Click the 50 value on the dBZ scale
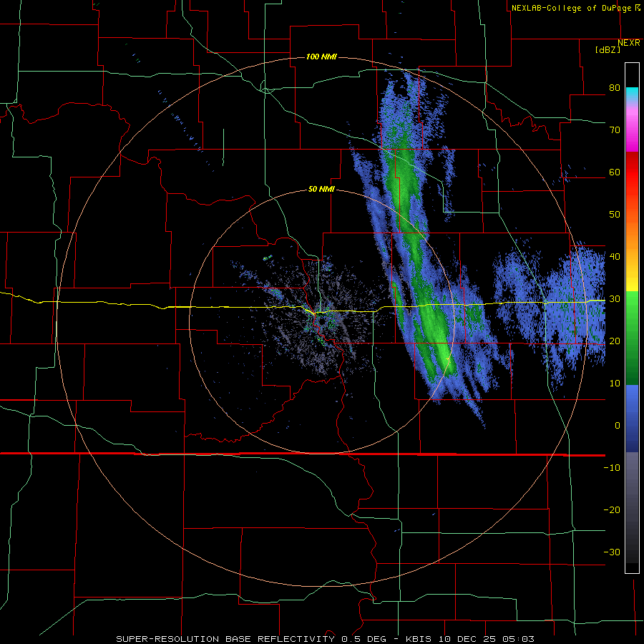 pos(615,215)
